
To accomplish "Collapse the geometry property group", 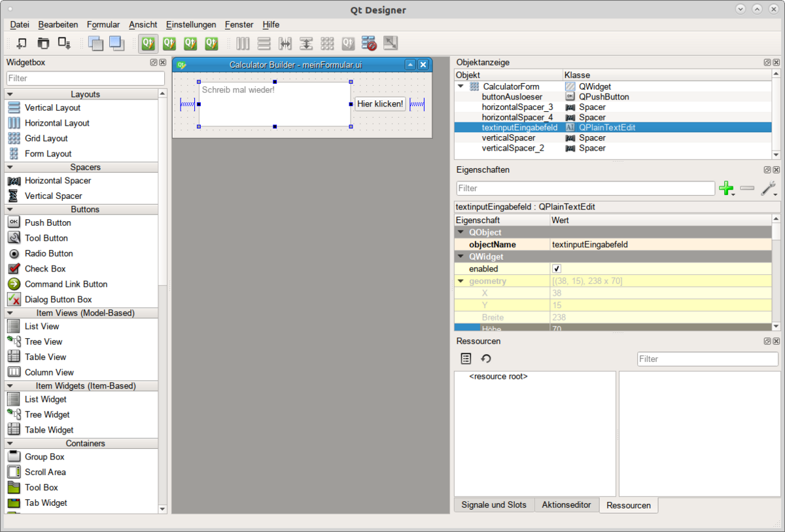I will tap(461, 281).
